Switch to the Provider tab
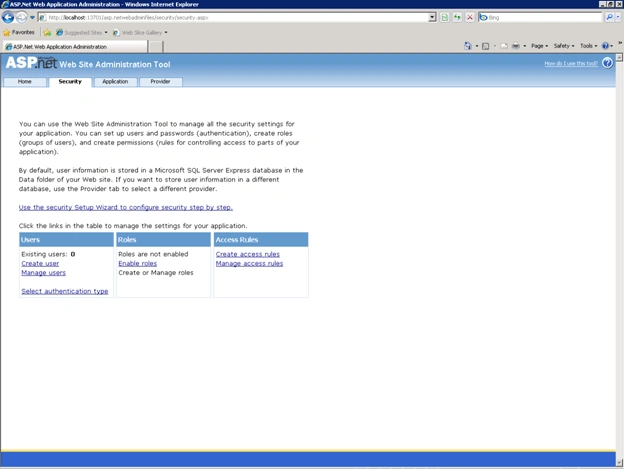This screenshot has width=624, height=469. [160, 82]
